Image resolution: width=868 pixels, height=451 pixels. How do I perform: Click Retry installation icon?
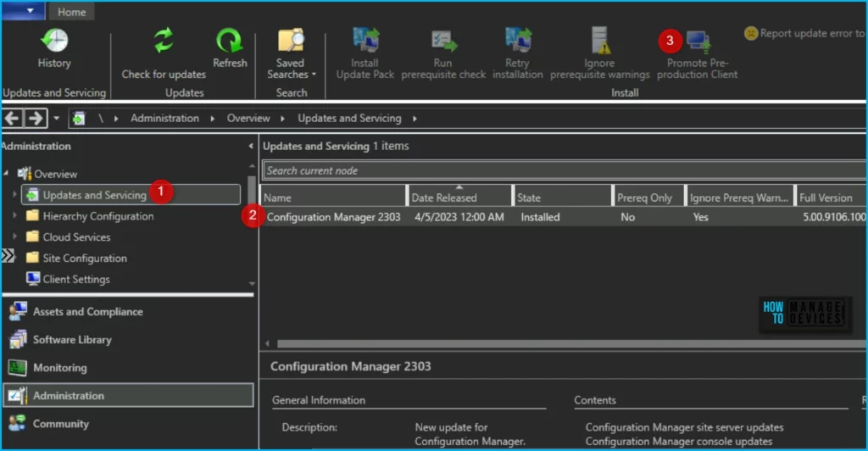click(518, 40)
